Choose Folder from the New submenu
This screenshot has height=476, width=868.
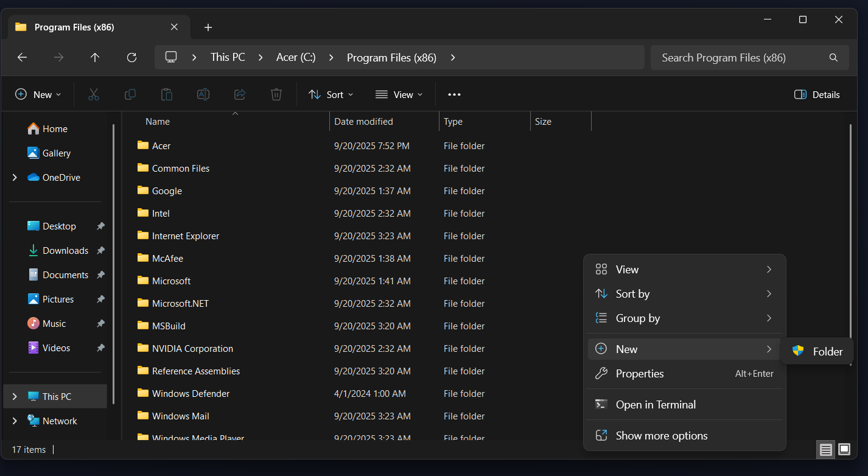pyautogui.click(x=817, y=351)
